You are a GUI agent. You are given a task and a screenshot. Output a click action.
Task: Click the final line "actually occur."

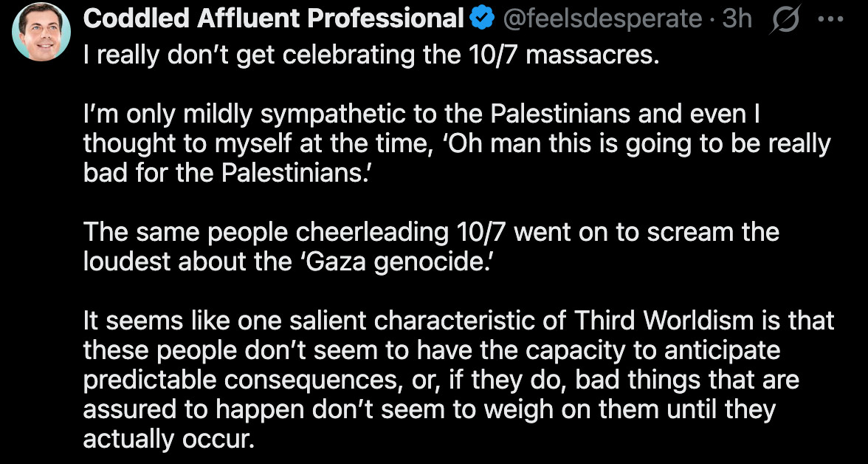pyautogui.click(x=168, y=438)
